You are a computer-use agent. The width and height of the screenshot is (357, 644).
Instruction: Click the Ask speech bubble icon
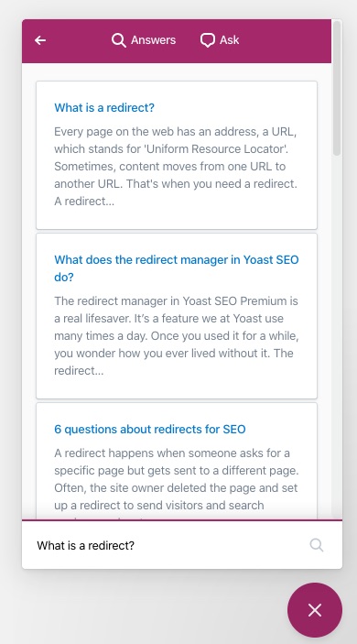pyautogui.click(x=208, y=40)
